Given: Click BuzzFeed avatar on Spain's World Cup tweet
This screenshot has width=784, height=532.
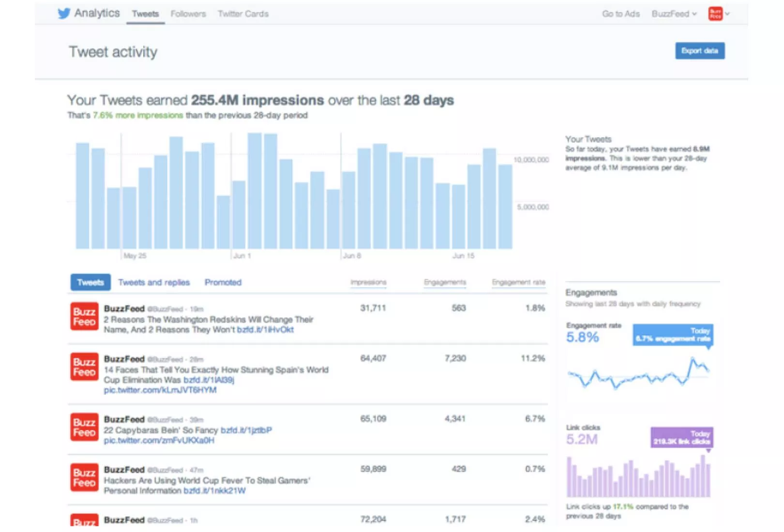Looking at the screenshot, I should pos(84,367).
